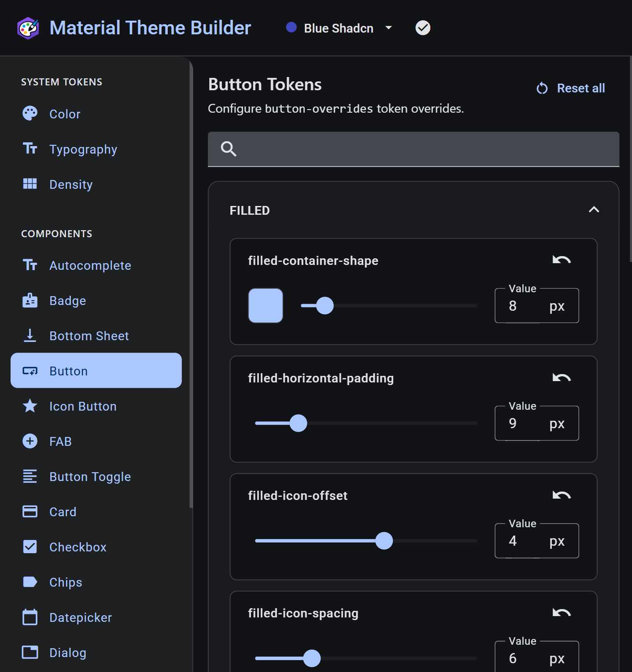The height and width of the screenshot is (672, 632).
Task: Click the Material Theme Builder title
Action: 150,28
